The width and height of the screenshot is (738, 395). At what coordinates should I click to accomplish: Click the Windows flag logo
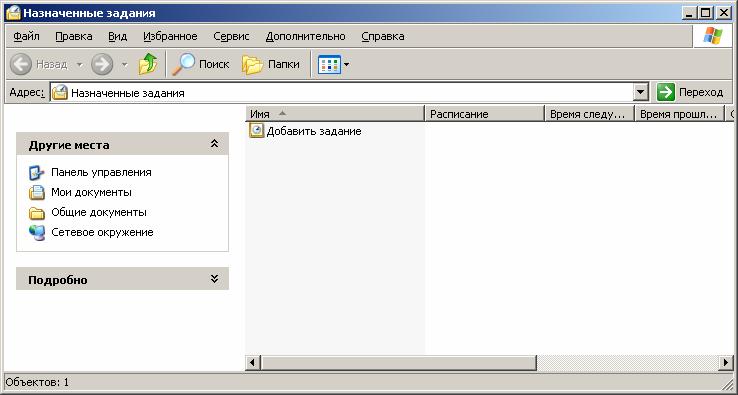point(713,36)
